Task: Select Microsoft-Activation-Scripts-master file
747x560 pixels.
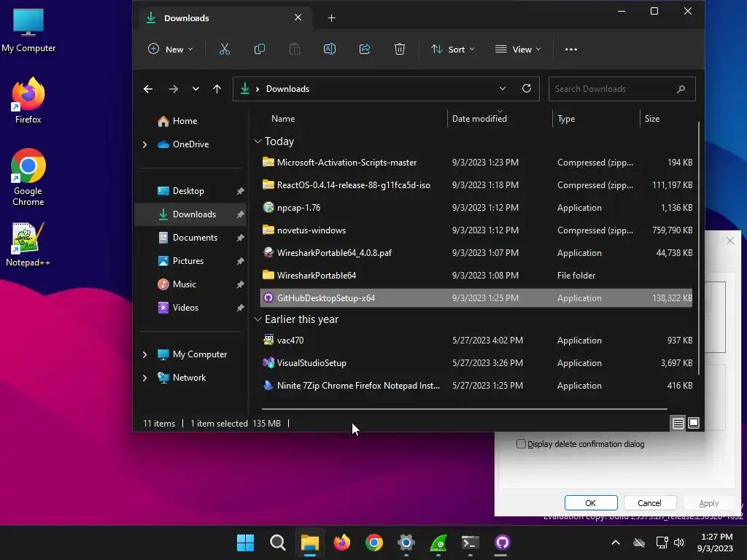Action: coord(476,163)
